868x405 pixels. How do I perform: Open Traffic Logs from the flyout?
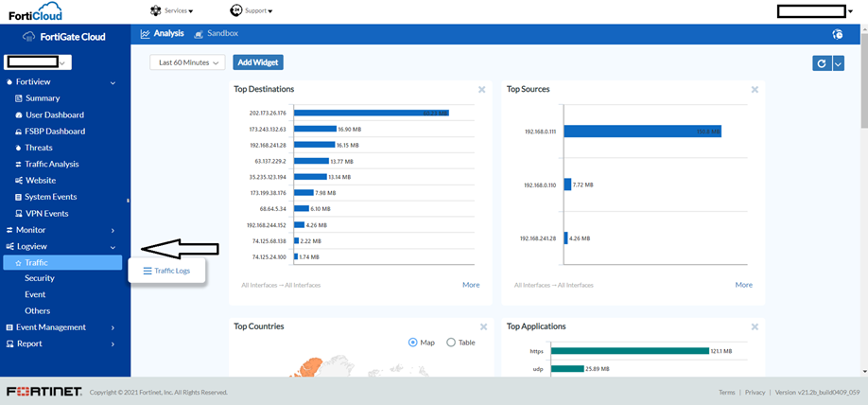coord(166,271)
